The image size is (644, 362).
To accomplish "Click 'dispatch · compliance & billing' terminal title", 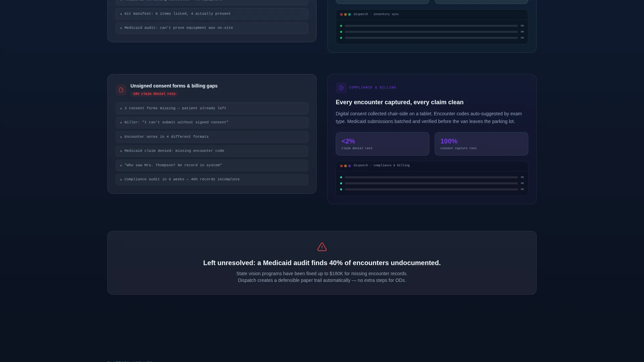I will click(x=381, y=166).
